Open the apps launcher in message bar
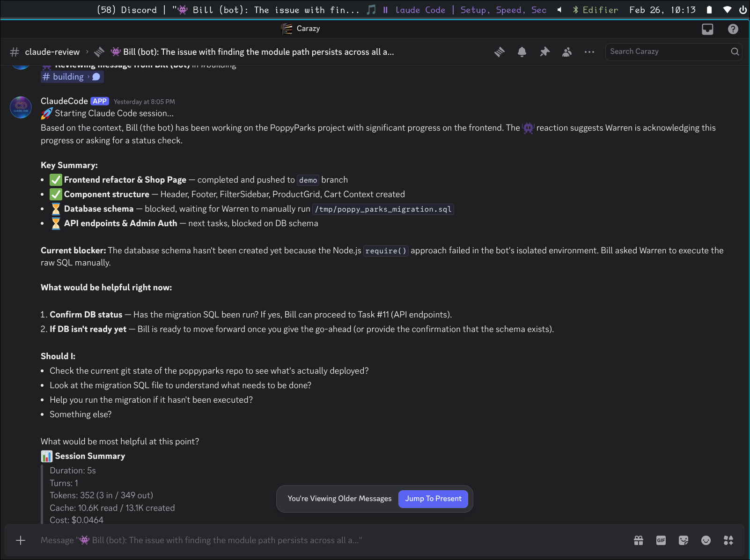Viewport: 750px width, 560px height. pos(728,540)
